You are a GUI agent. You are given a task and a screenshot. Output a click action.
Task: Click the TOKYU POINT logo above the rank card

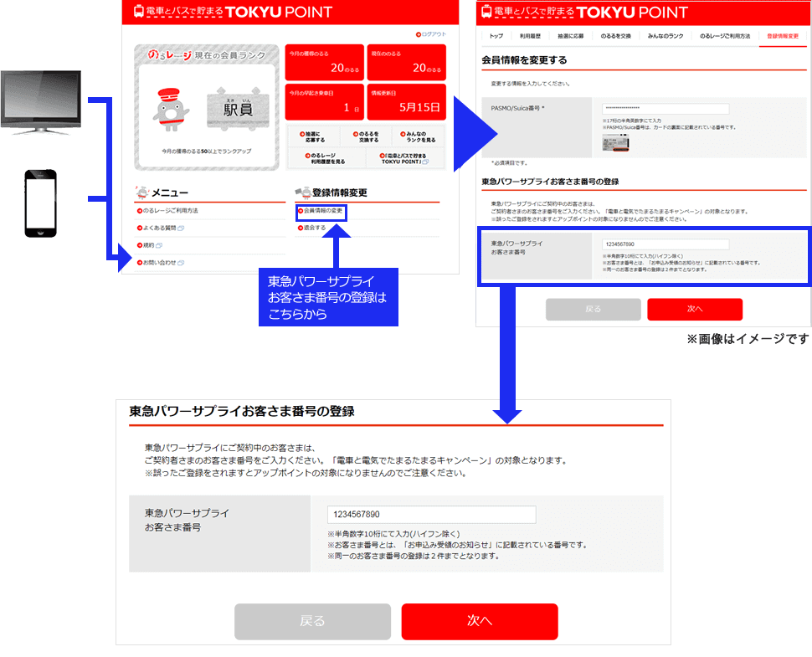[x=233, y=12]
